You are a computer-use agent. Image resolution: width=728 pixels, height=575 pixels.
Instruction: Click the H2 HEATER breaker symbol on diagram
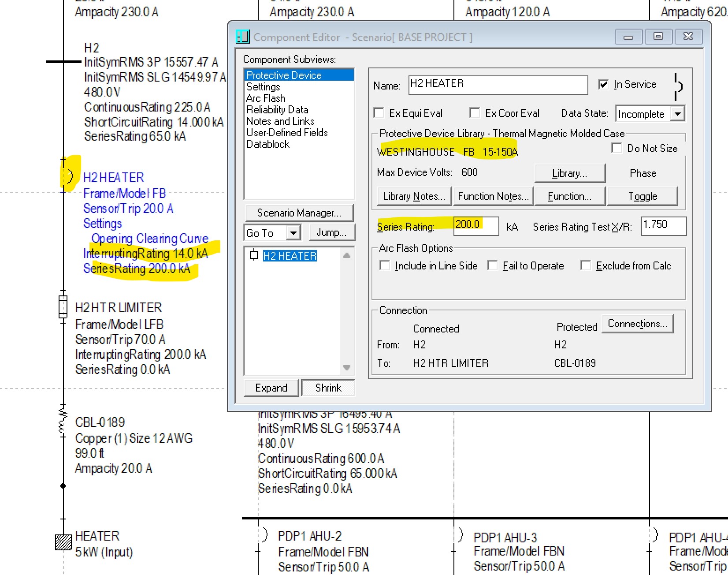tap(69, 175)
